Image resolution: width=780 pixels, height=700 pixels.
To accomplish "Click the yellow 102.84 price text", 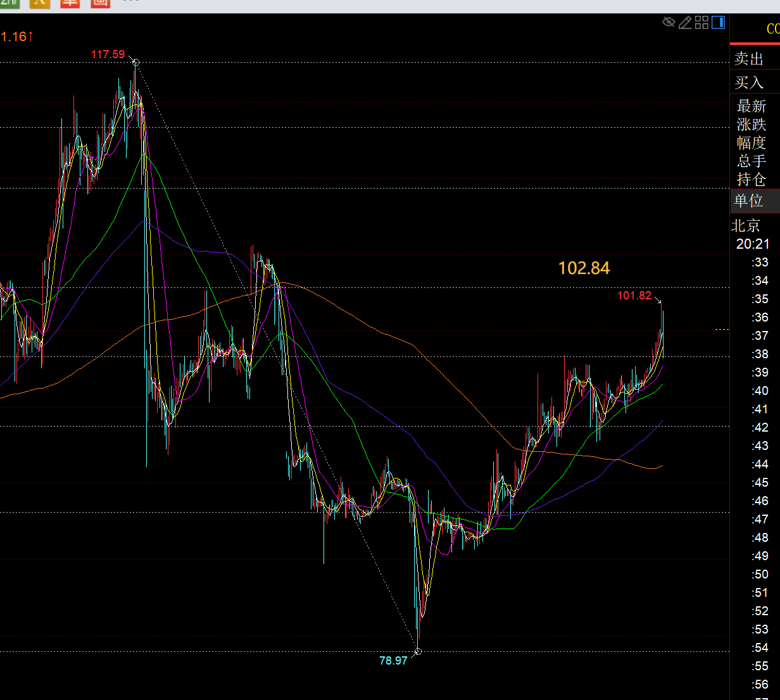I will pos(584,268).
